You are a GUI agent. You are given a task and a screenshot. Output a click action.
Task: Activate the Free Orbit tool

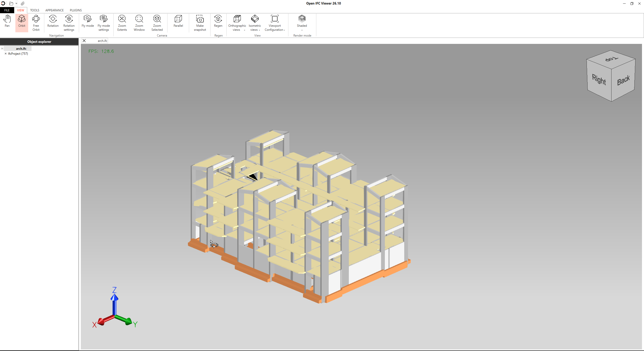[36, 23]
